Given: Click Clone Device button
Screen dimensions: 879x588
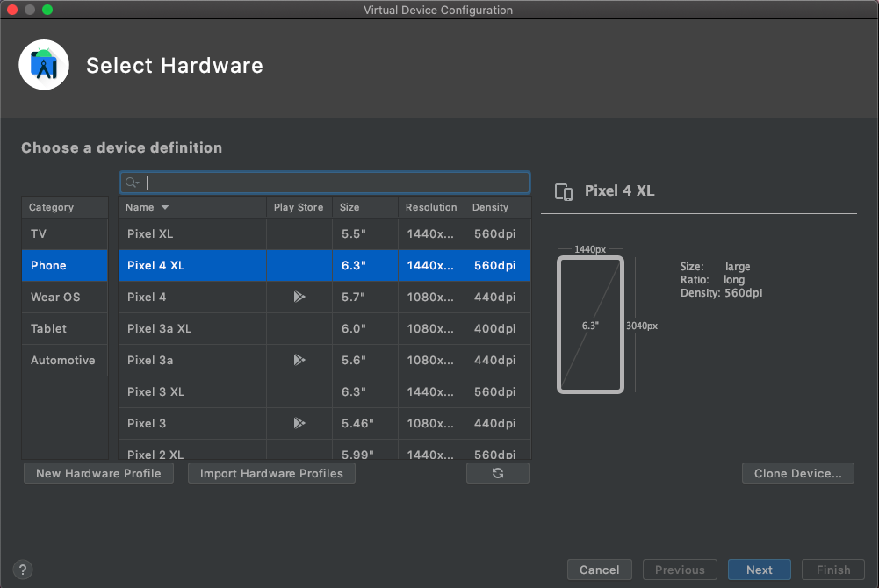Looking at the screenshot, I should tap(798, 473).
